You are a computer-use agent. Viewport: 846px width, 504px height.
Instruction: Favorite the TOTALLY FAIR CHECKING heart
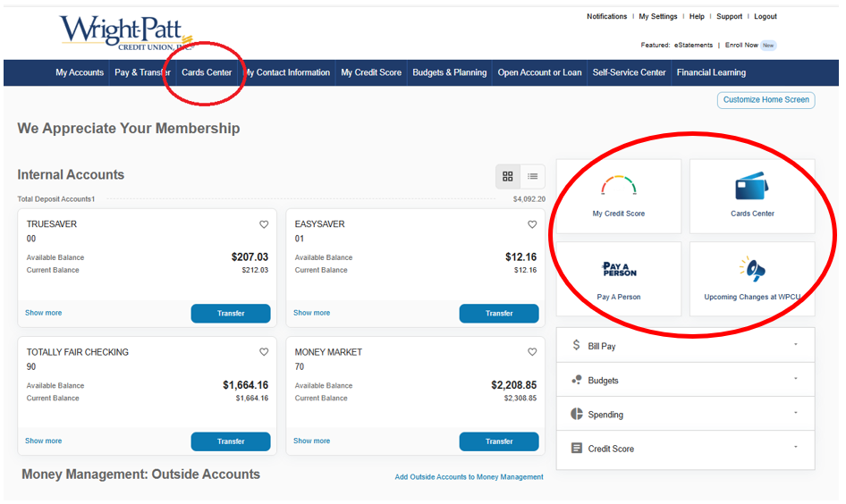tap(264, 352)
